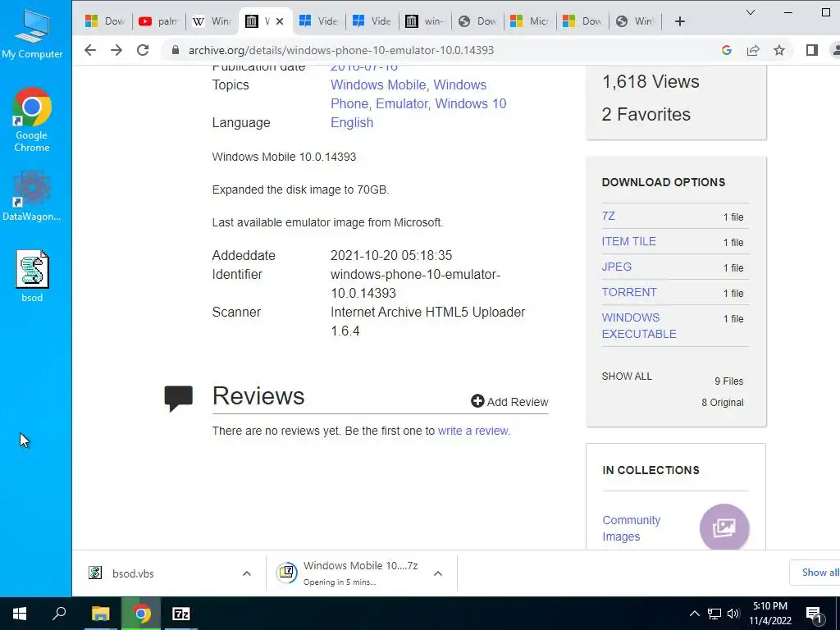The height and width of the screenshot is (630, 840).
Task: Go forward to next page
Action: pyautogui.click(x=116, y=50)
